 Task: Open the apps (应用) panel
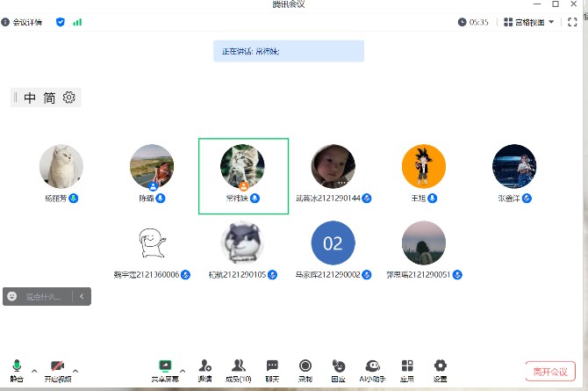(x=406, y=368)
